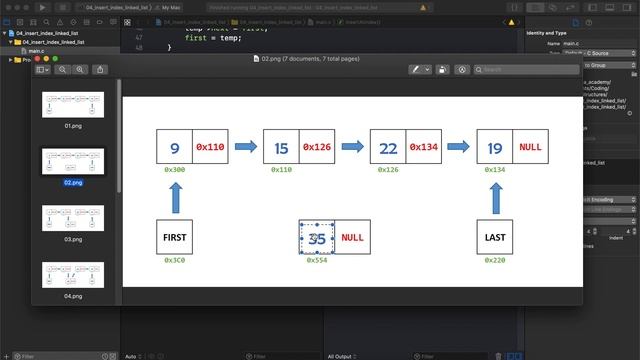
Task: Open related items grid in Xcode editor
Action: click(127, 22)
